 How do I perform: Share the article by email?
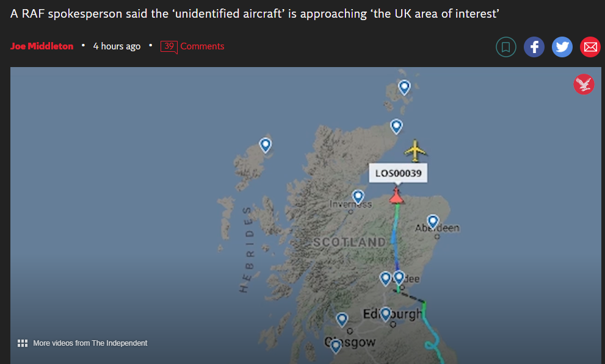coord(590,47)
